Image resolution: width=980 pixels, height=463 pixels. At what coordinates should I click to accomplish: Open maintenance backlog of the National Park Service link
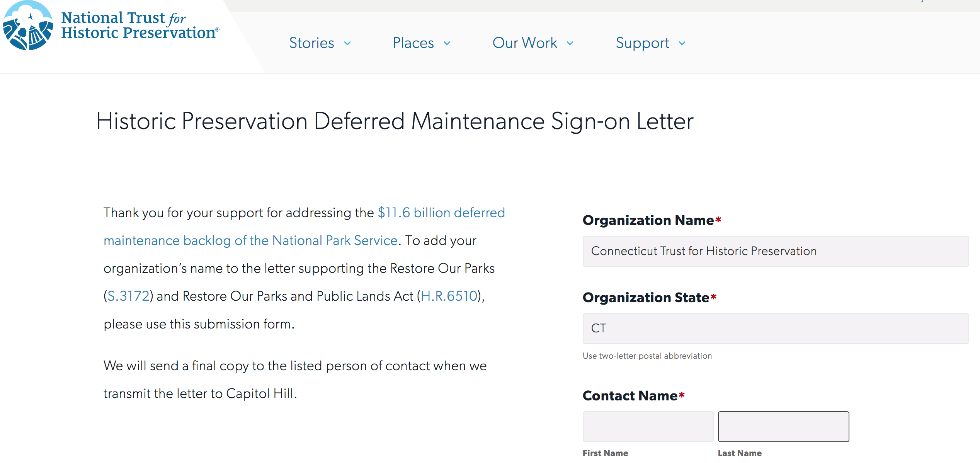[250, 240]
